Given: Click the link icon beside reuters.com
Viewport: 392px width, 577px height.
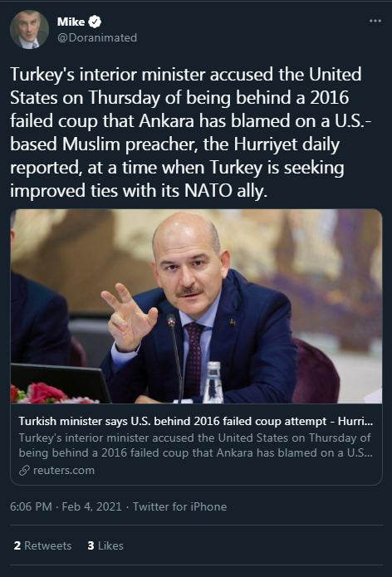Looking at the screenshot, I should pyautogui.click(x=24, y=470).
